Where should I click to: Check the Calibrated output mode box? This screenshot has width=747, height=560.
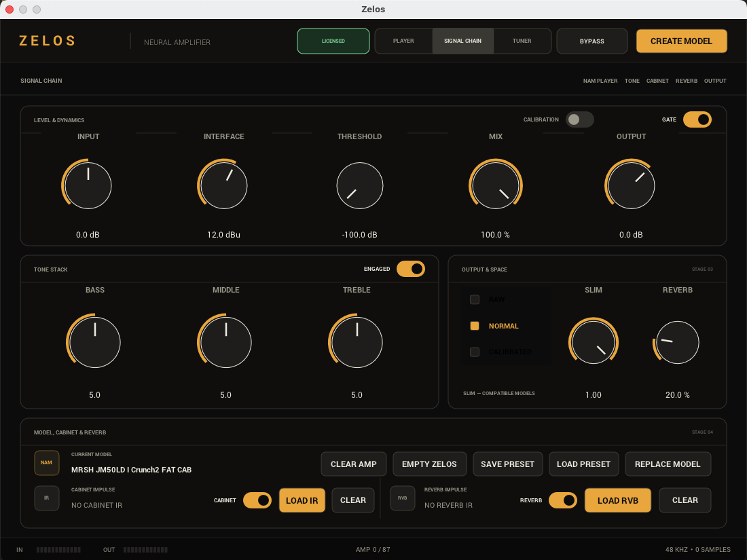(x=475, y=352)
